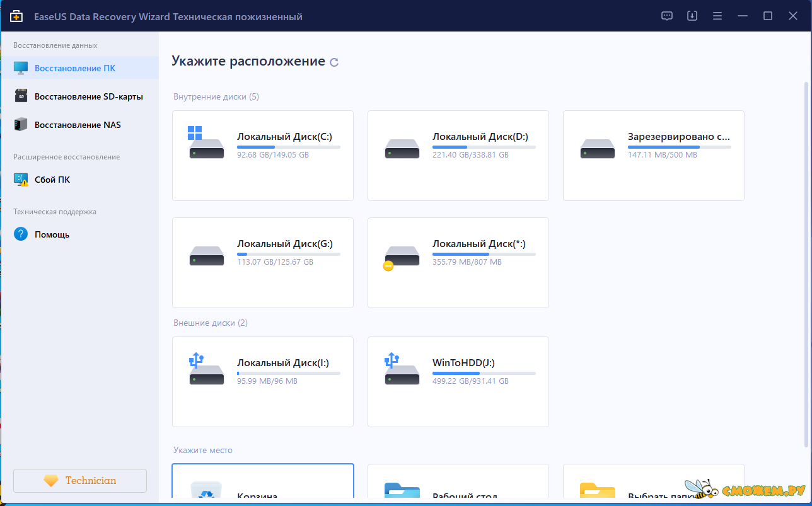Click the drive icon with yellow minus badge
This screenshot has width=812, height=506.
pos(401,258)
